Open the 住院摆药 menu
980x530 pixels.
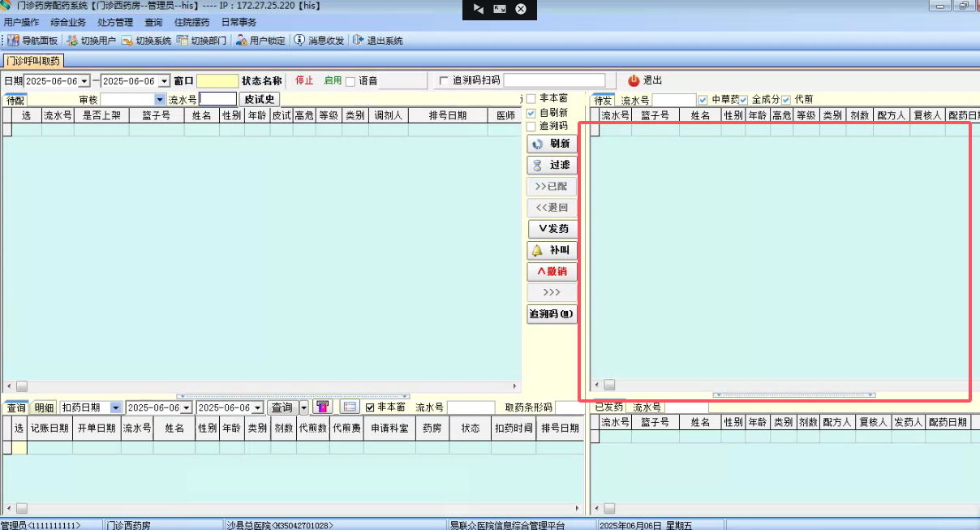click(191, 22)
